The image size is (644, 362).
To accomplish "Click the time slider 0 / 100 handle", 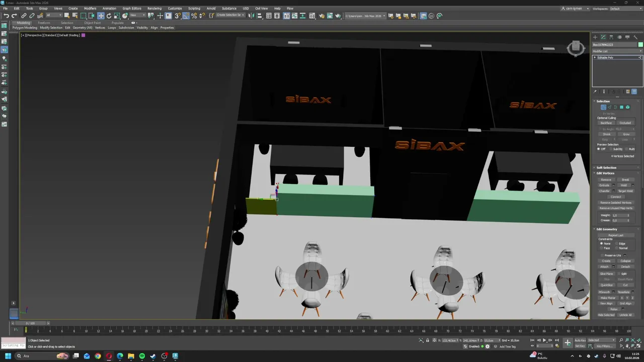I will click(31, 323).
